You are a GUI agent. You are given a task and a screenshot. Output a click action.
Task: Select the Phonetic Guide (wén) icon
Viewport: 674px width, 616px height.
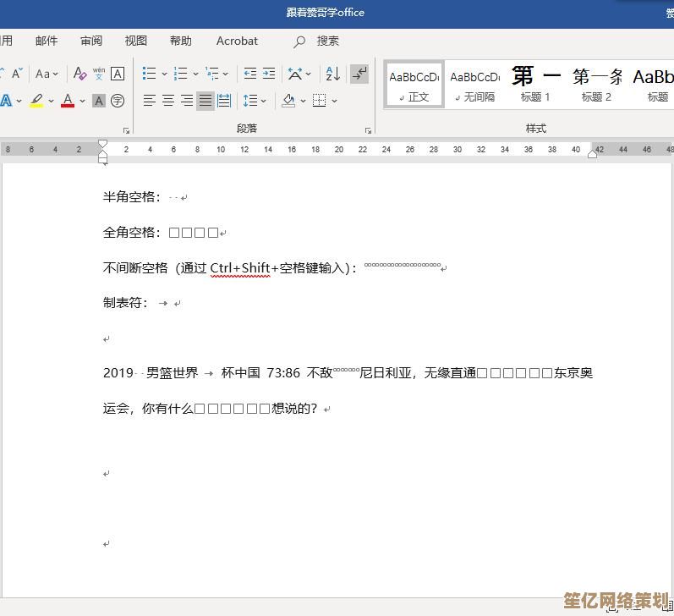[x=99, y=74]
